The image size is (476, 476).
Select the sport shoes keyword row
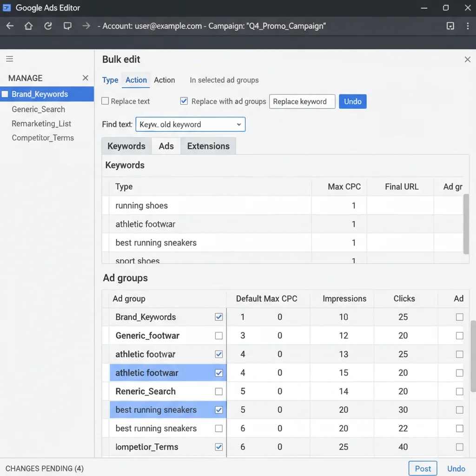click(x=282, y=258)
